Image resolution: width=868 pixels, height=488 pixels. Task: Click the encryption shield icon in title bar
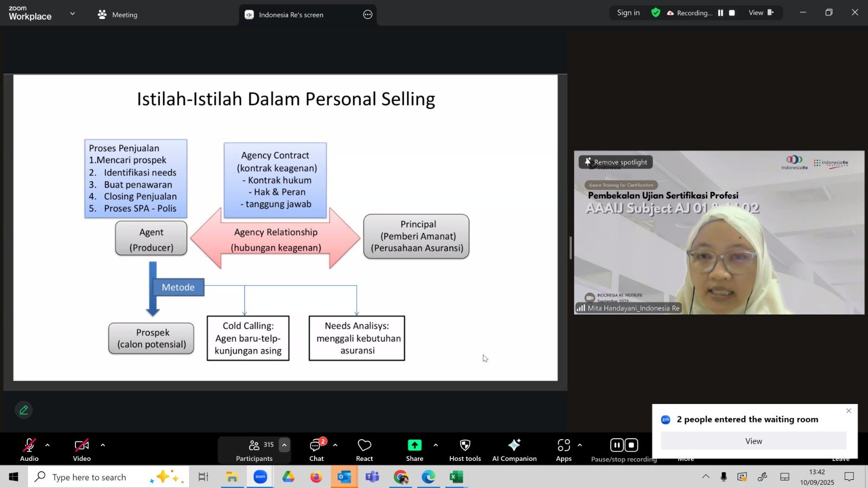pos(656,12)
